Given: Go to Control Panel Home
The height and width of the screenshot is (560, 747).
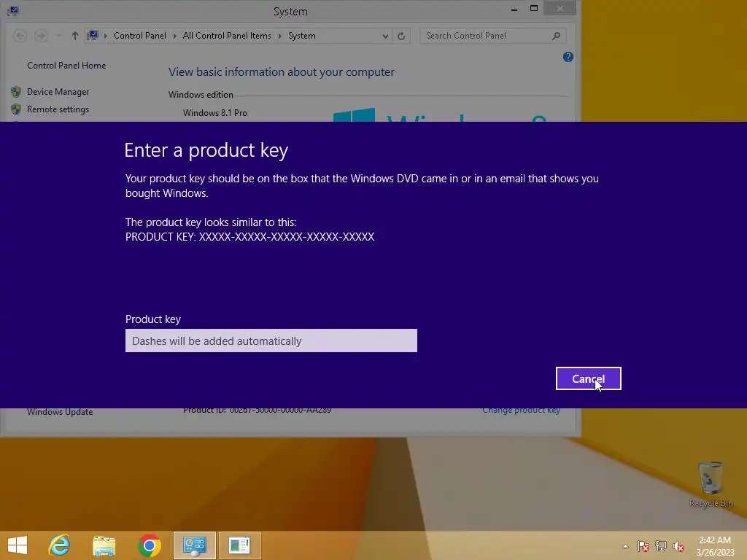Looking at the screenshot, I should click(x=66, y=65).
